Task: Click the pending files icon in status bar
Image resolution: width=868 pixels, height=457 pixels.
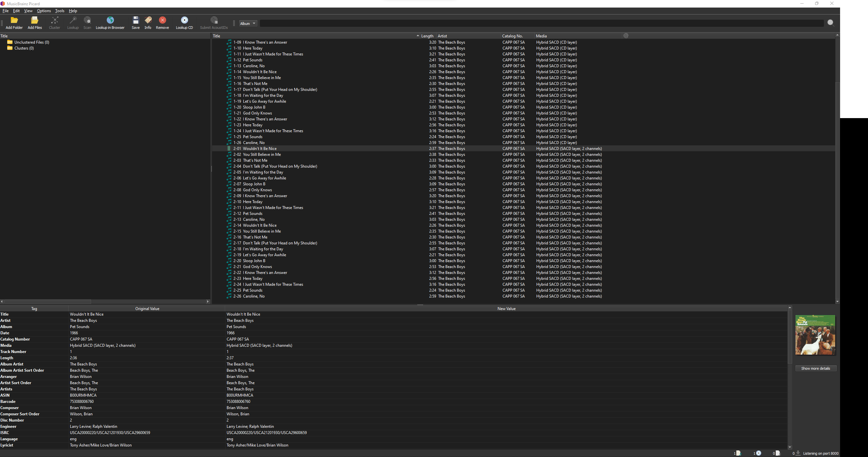Action: [x=778, y=453]
